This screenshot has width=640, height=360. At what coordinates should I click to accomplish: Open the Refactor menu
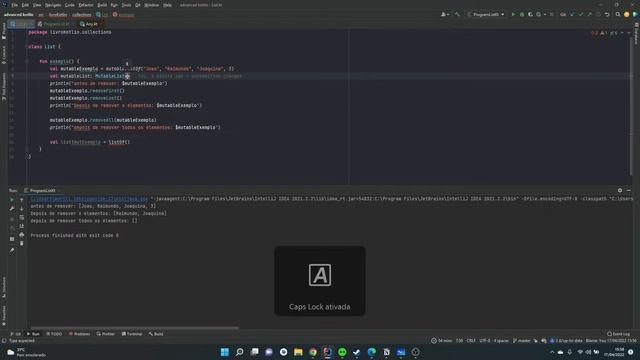click(x=86, y=5)
